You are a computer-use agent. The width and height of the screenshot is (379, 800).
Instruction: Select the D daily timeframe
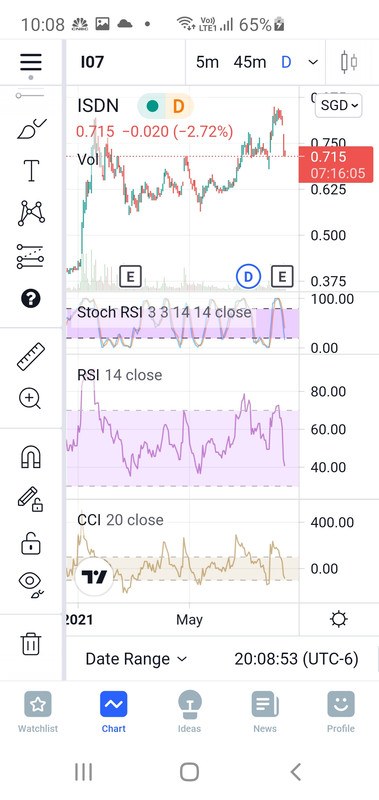click(x=286, y=62)
